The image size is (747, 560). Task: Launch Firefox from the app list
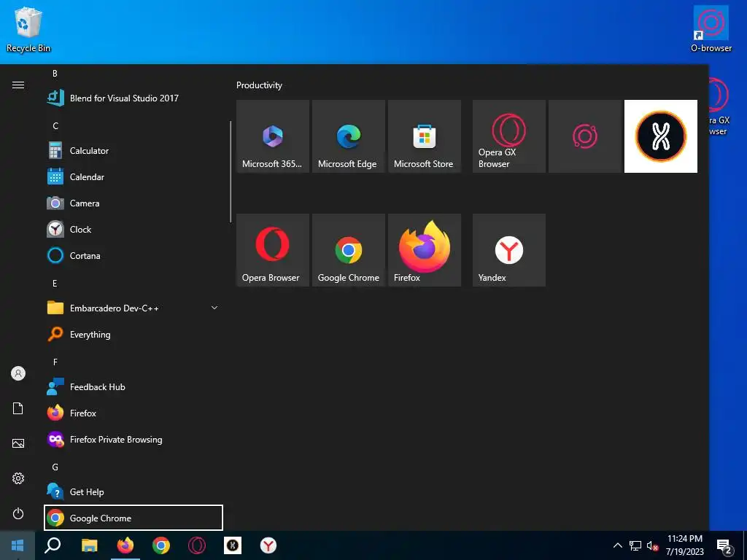[x=133, y=413]
